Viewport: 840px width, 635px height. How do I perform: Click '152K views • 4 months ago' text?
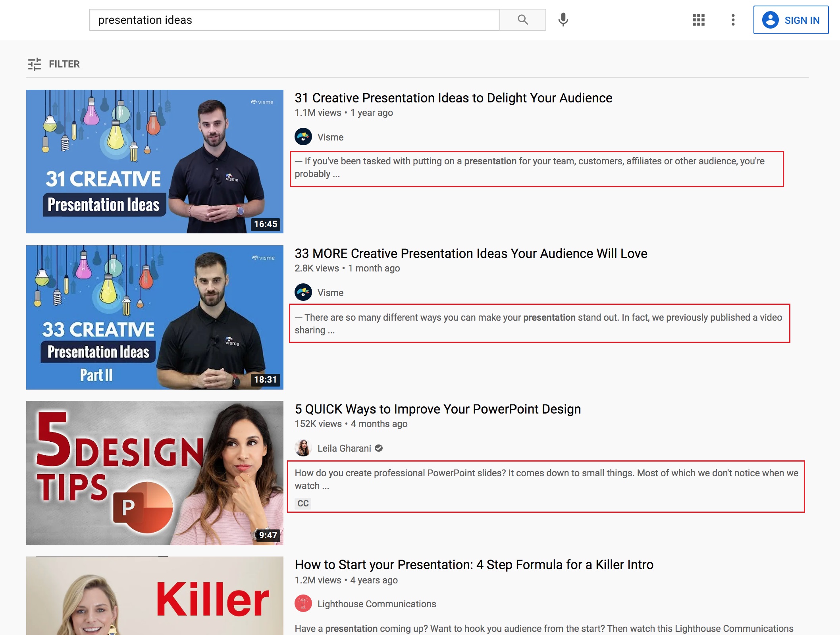click(x=351, y=424)
